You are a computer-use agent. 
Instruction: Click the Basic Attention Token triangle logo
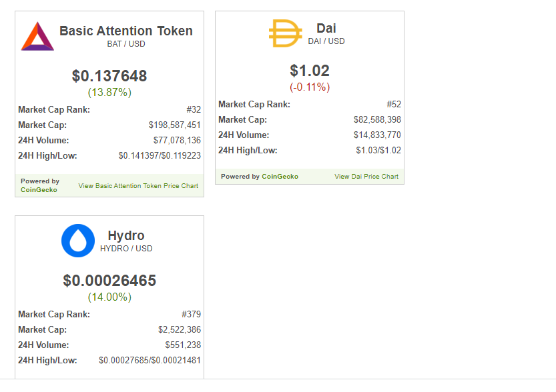[x=37, y=37]
